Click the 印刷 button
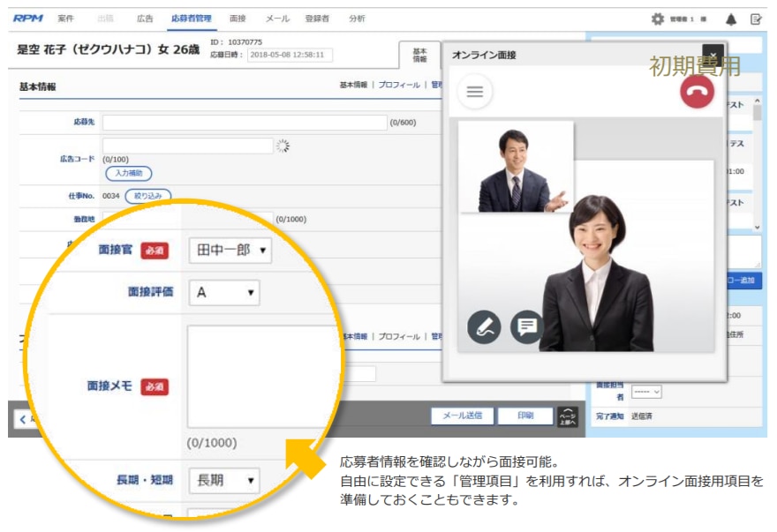The width and height of the screenshot is (777, 532). point(524,416)
